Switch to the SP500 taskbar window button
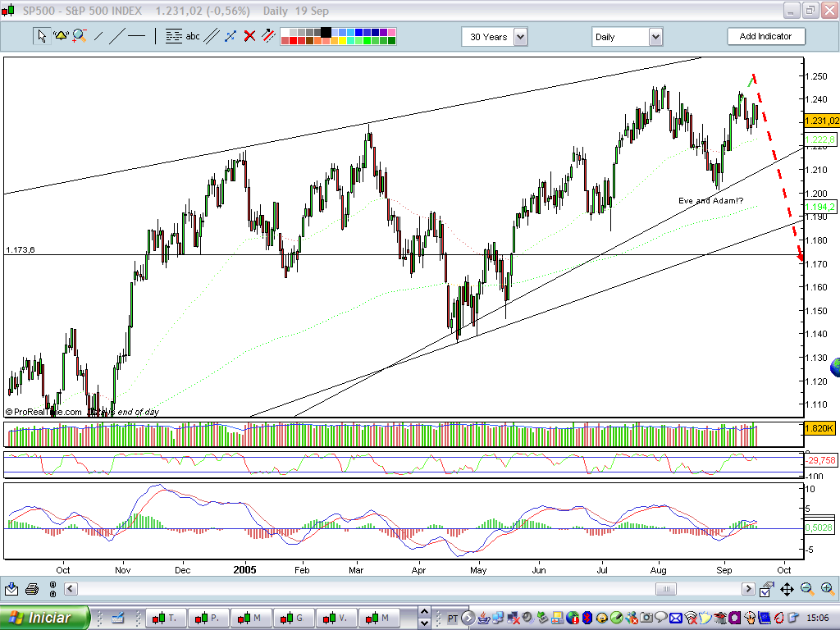This screenshot has height=630, width=840. (167, 618)
